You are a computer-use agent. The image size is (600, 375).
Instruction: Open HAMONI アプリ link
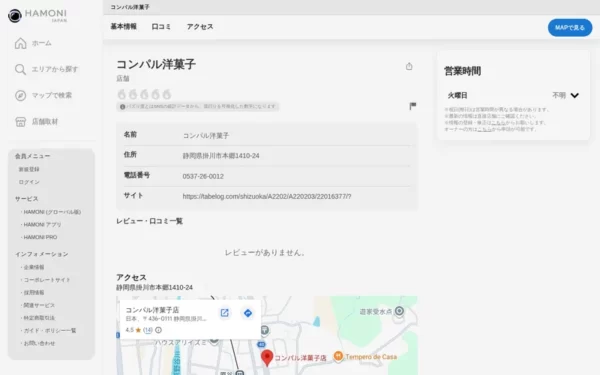[x=42, y=225]
